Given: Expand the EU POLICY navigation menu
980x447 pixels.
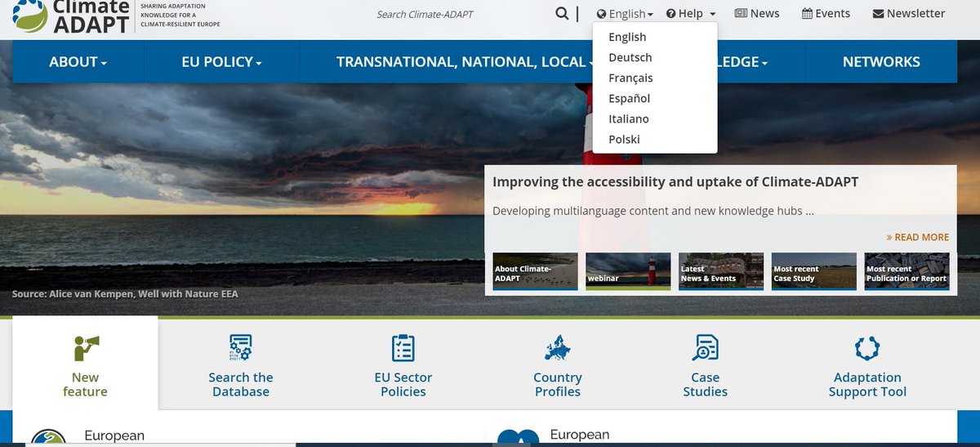Looking at the screenshot, I should point(222,62).
